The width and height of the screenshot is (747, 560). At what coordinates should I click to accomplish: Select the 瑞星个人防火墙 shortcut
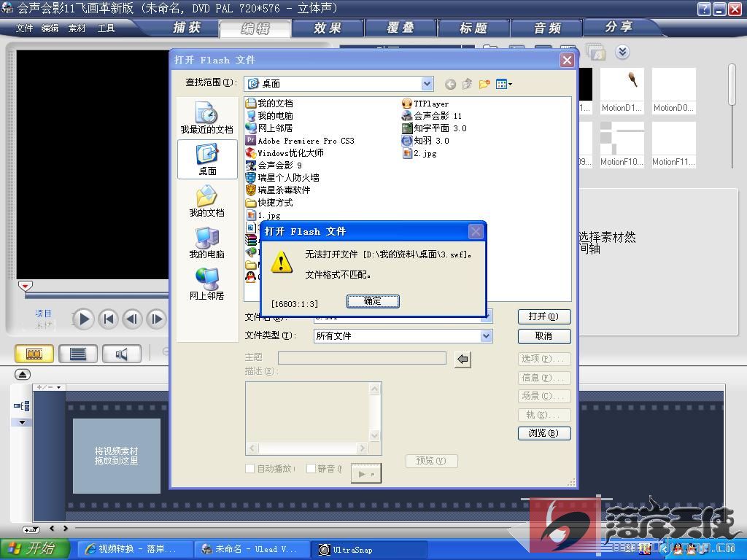click(x=282, y=178)
